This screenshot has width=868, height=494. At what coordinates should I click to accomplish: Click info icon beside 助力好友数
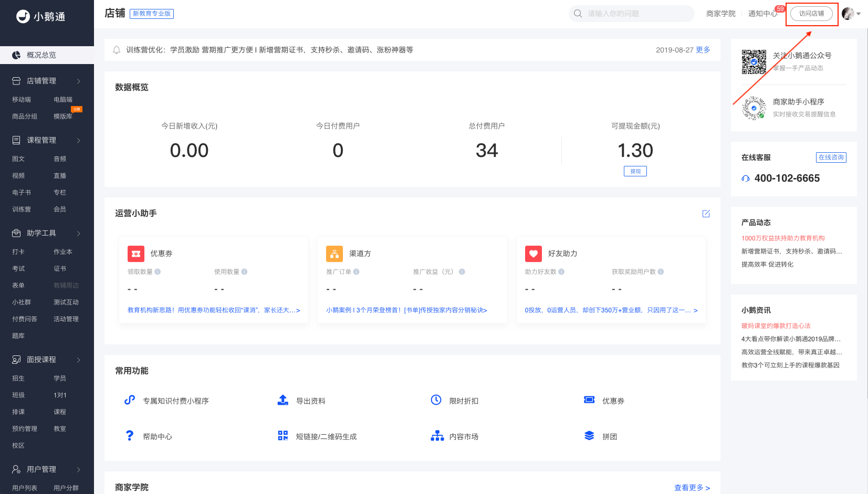pos(561,272)
